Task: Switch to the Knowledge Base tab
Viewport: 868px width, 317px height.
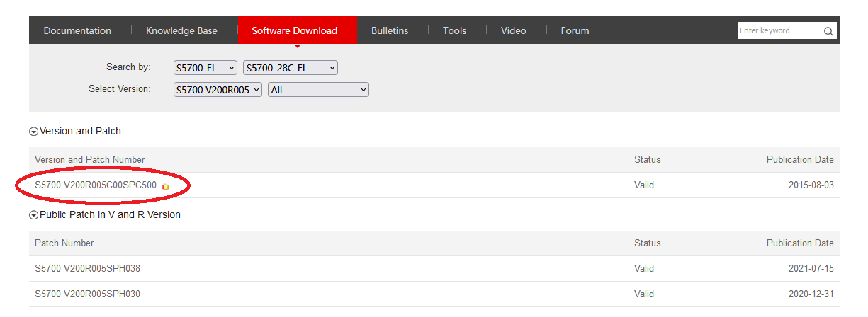Action: pyautogui.click(x=181, y=30)
